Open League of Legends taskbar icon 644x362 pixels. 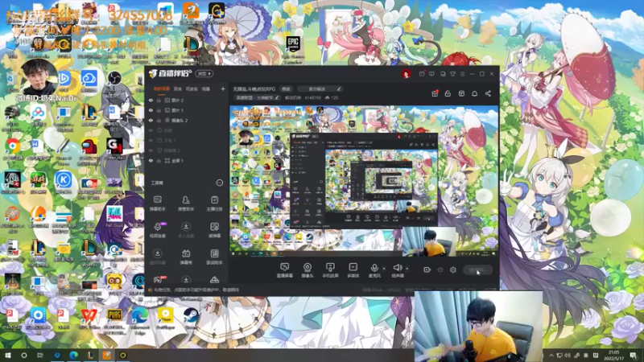pos(90,356)
